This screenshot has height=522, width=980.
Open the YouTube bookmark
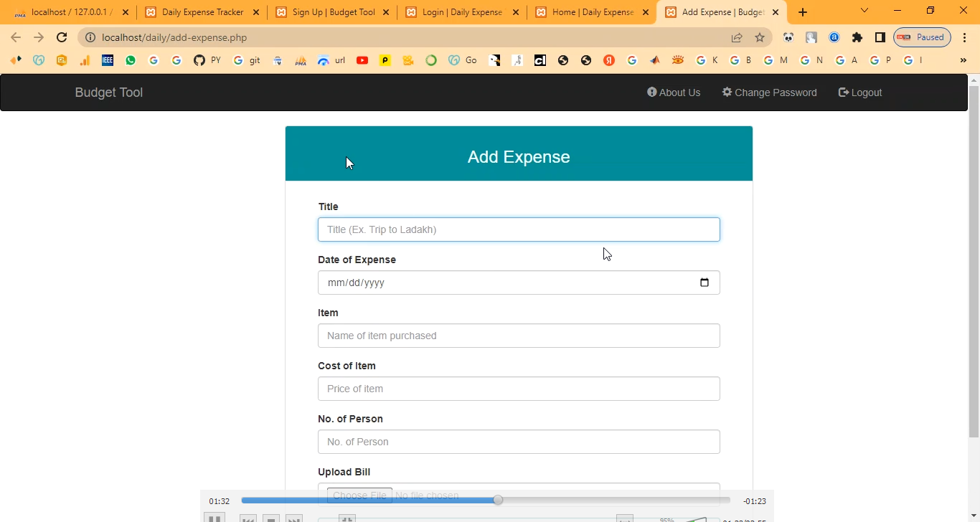click(362, 60)
